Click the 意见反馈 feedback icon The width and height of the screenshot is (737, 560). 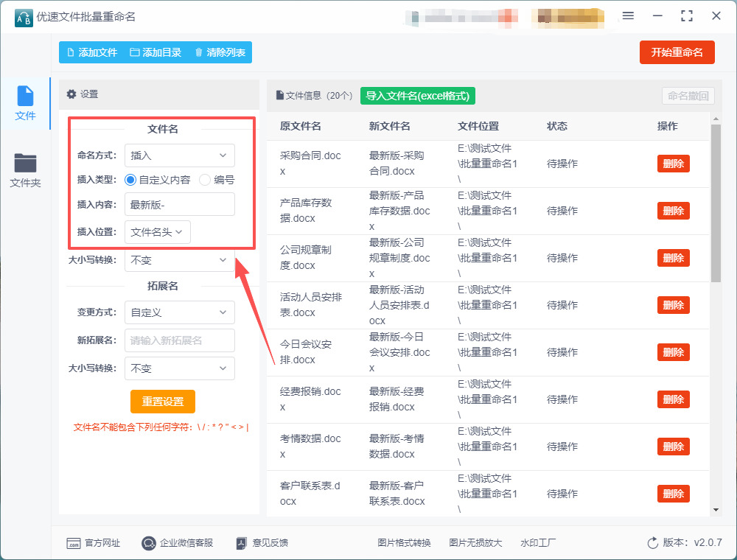[241, 543]
